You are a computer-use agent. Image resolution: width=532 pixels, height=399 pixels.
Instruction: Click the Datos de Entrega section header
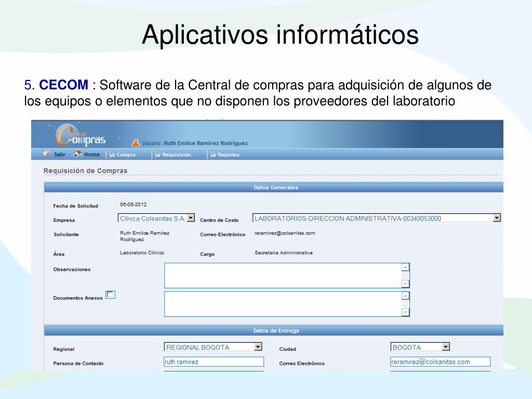[x=274, y=330]
